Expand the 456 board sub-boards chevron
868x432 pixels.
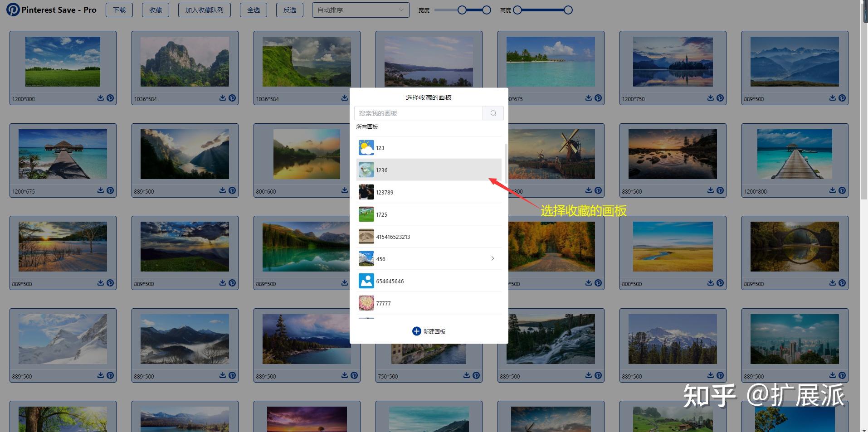tap(493, 258)
